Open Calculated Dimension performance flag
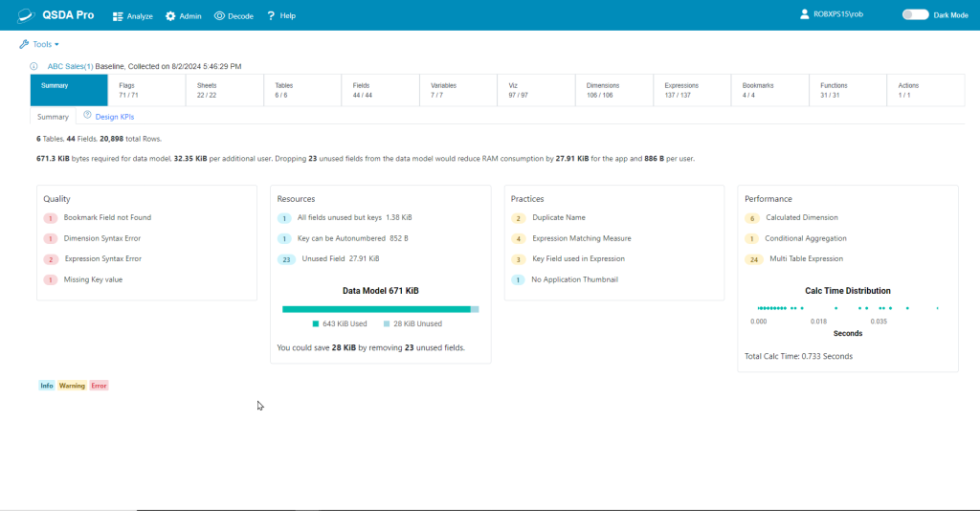980x511 pixels. (802, 217)
